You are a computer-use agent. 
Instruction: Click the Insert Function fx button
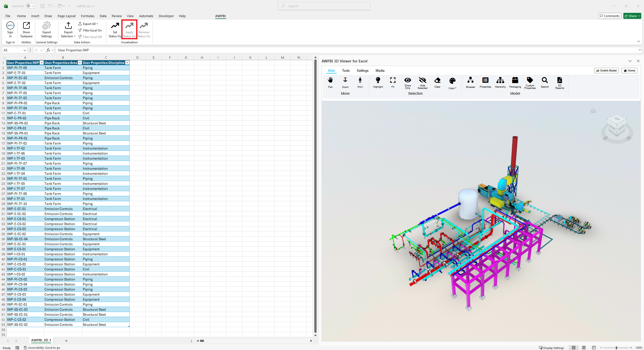48,50
